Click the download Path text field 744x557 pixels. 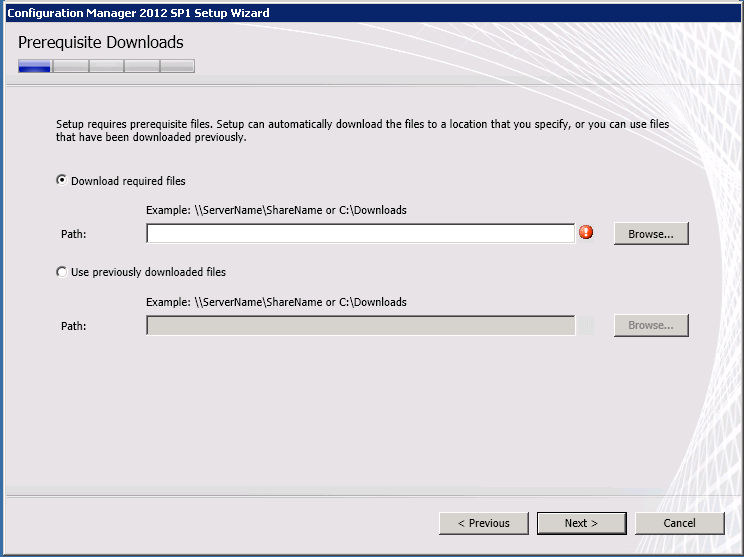pyautogui.click(x=361, y=233)
